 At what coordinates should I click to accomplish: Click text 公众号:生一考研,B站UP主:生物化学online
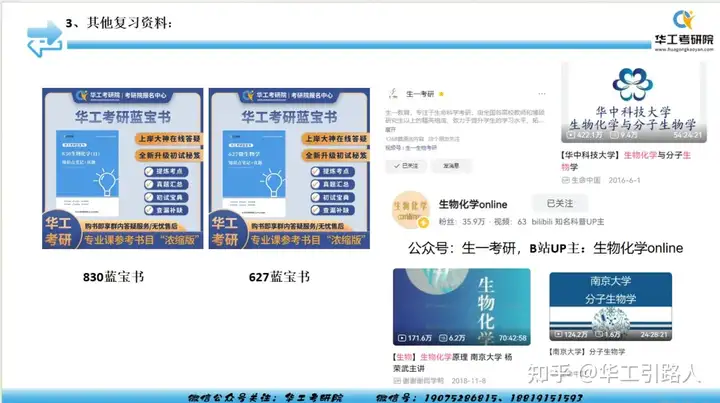coord(546,248)
